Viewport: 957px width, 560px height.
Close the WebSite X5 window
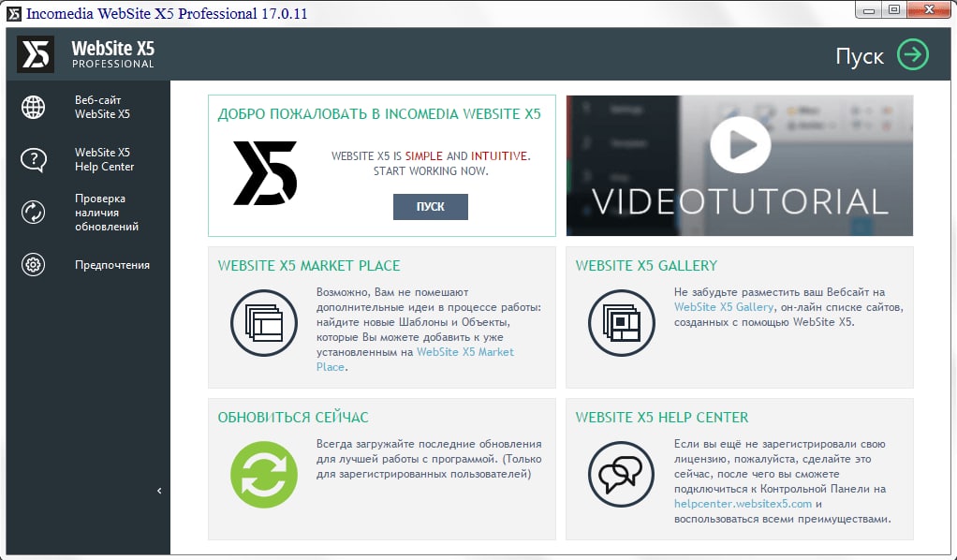coord(929,9)
